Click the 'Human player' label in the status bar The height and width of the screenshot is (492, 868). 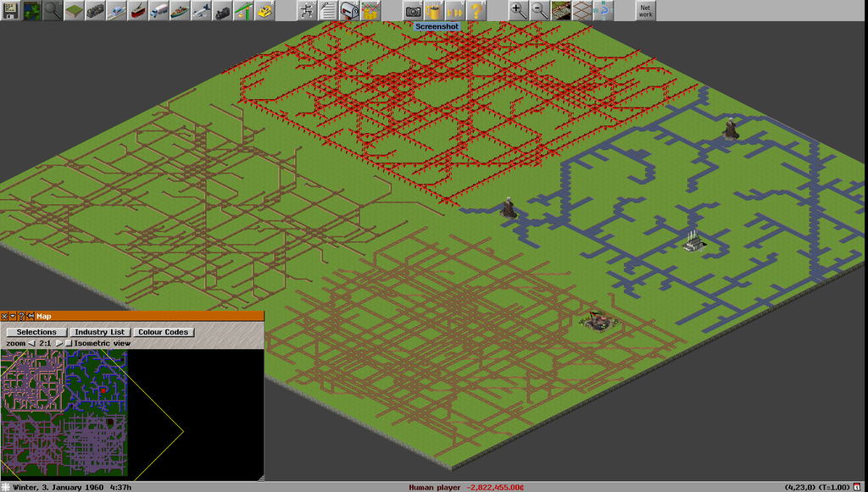tap(435, 488)
